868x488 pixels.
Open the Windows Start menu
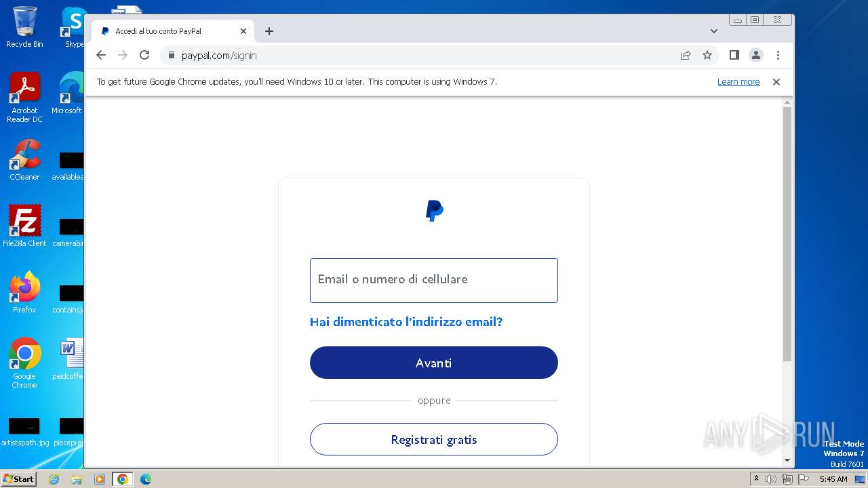(18, 479)
